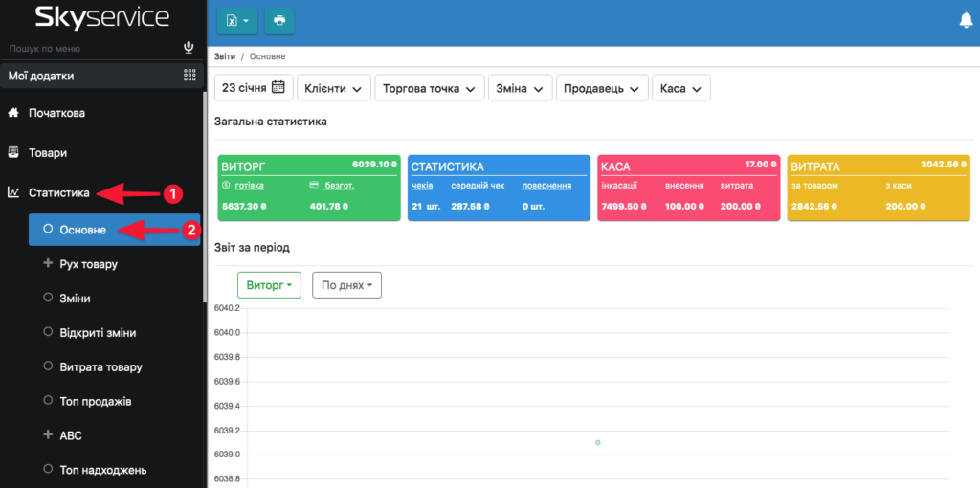Image resolution: width=980 pixels, height=488 pixels.
Task: Expand the По днях period dropdown
Action: 346,285
